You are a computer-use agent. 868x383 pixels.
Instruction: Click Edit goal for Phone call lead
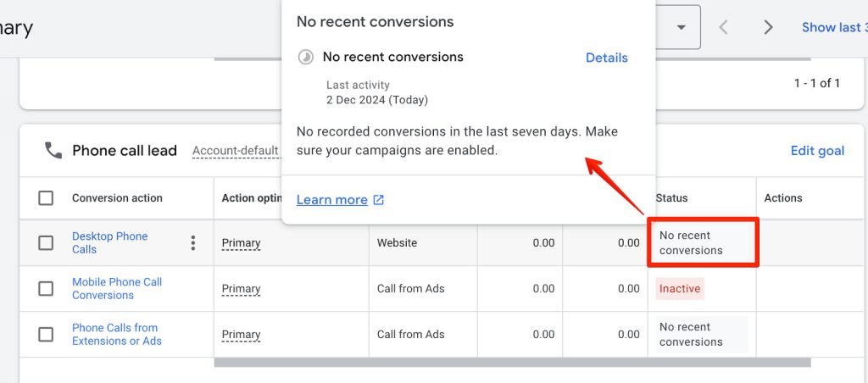click(x=817, y=151)
